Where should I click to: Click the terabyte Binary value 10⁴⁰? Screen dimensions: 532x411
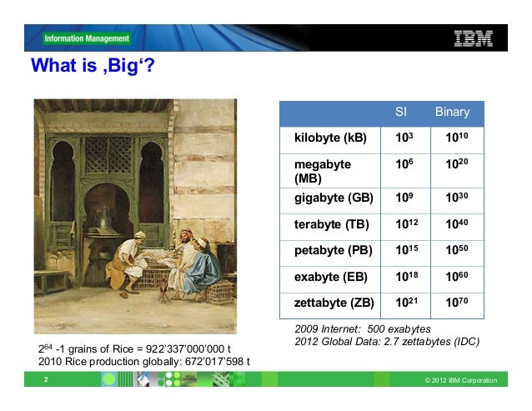tap(457, 223)
